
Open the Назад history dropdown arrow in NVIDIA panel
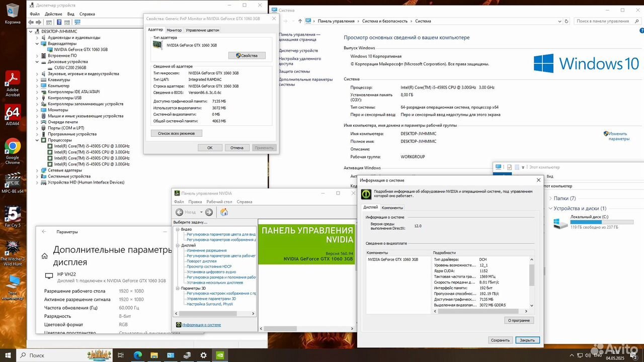pos(201,212)
